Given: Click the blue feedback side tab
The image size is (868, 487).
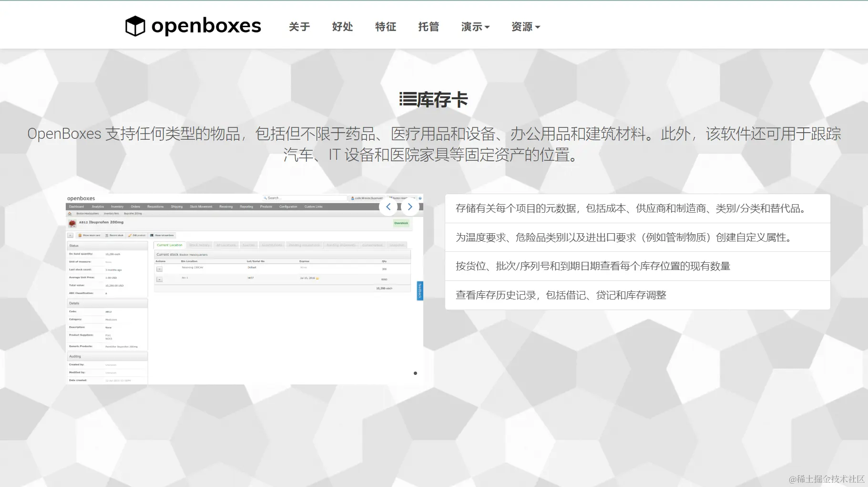Looking at the screenshot, I should [420, 290].
